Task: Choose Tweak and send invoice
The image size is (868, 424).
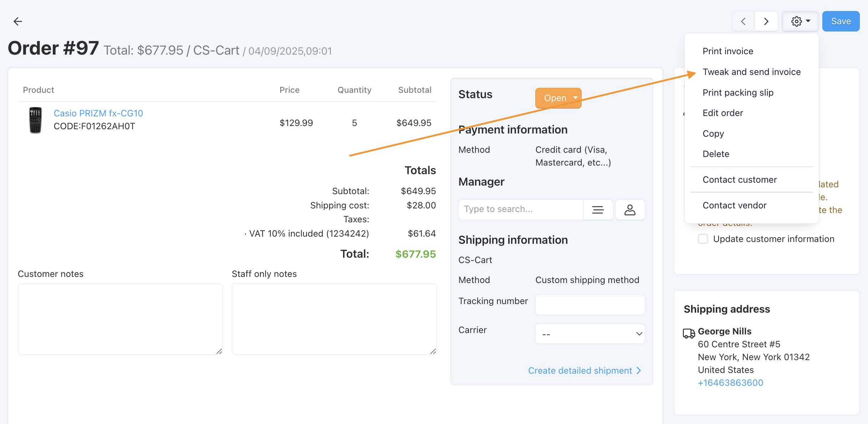Action: click(x=752, y=72)
